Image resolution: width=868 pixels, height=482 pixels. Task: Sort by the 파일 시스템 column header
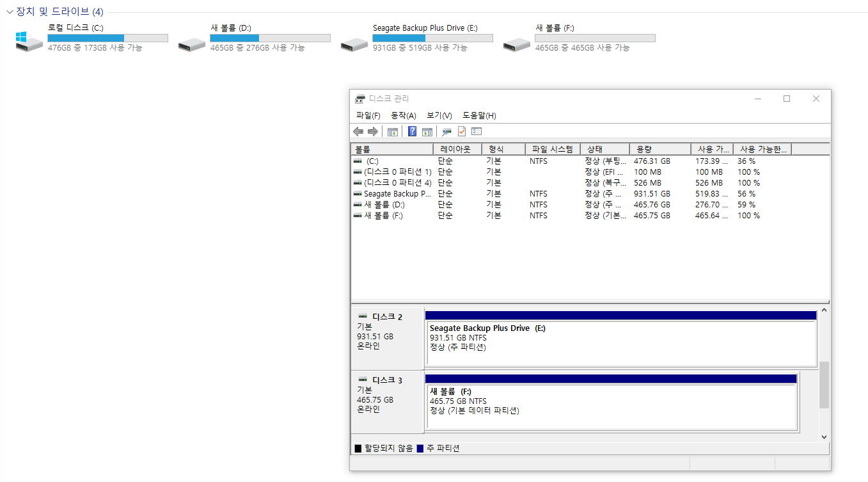[553, 149]
